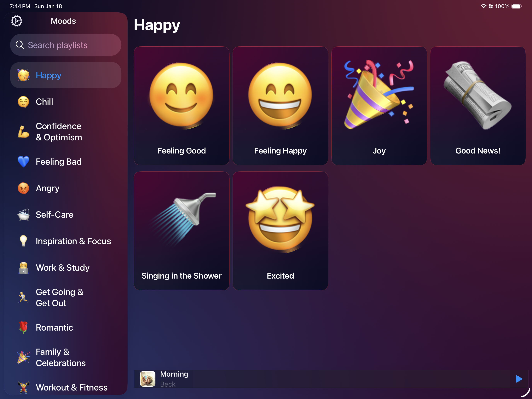Select Confidence & Optimism mood
532x399 pixels.
pos(59,132)
